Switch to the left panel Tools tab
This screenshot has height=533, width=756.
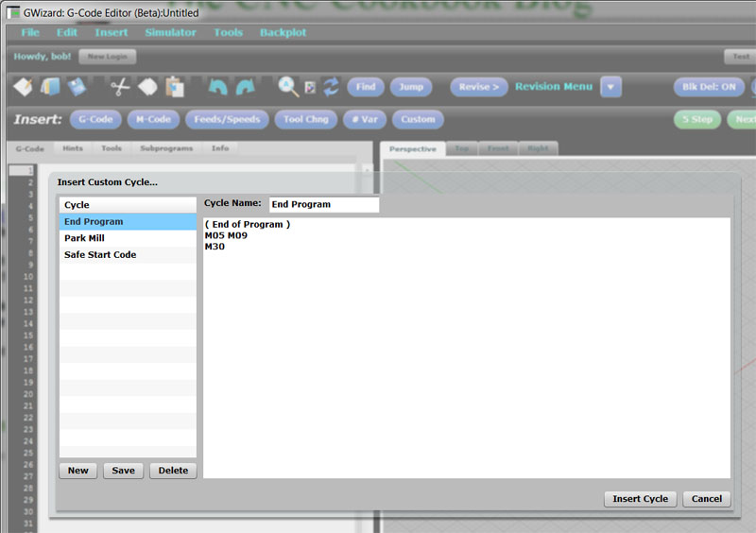tap(112, 148)
